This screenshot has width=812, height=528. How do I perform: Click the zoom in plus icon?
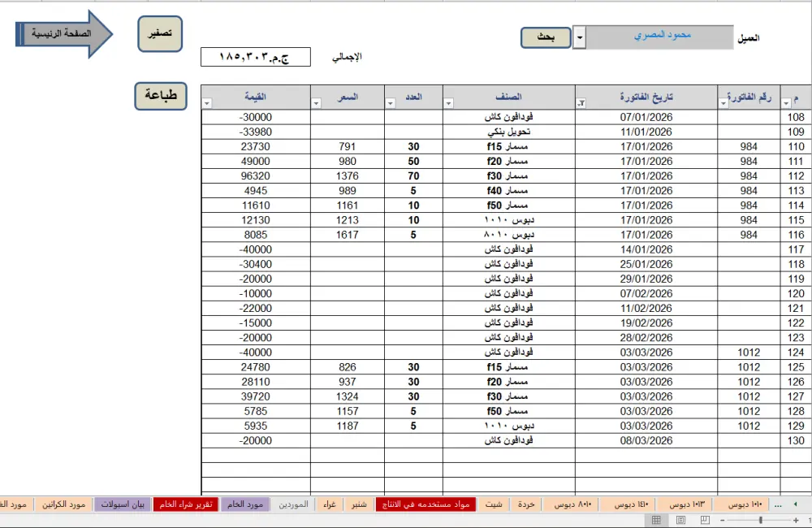click(x=796, y=521)
